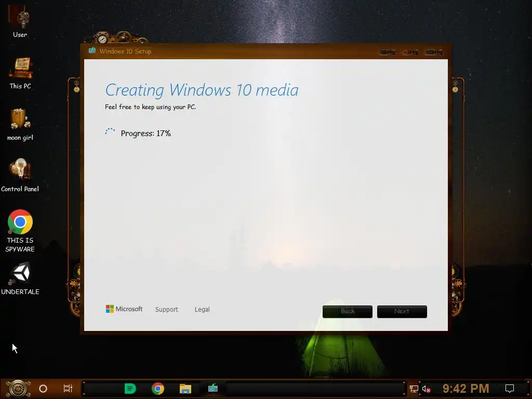The width and height of the screenshot is (532, 399).
Task: Click the Back button
Action: (x=348, y=312)
